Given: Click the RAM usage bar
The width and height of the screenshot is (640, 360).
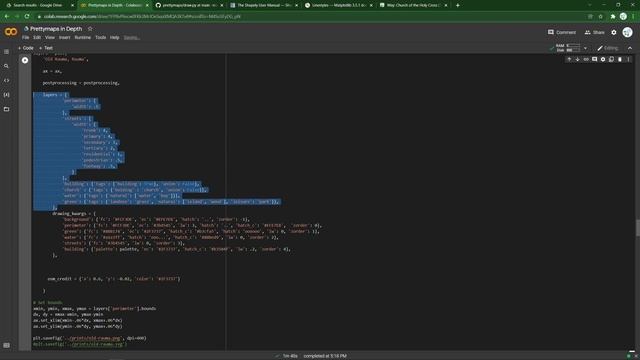Looking at the screenshot, I should tap(573, 46).
